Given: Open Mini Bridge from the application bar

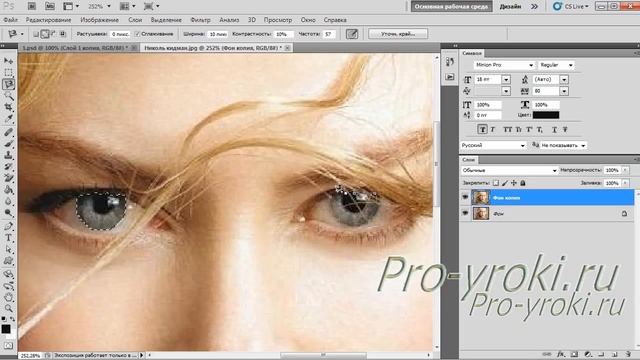Looking at the screenshot, I should pyautogui.click(x=50, y=6).
